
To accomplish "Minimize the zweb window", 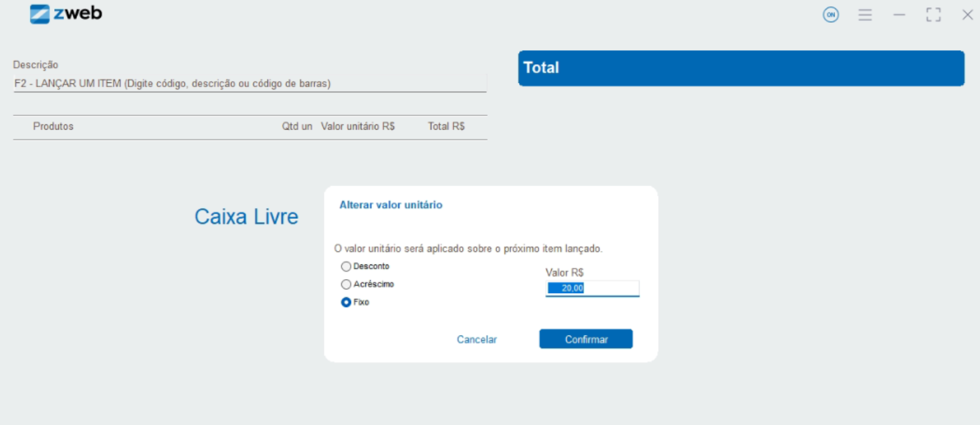I will point(899,15).
